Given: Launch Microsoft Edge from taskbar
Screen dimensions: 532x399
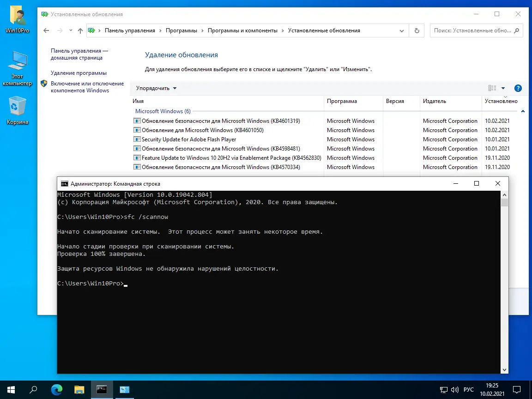Looking at the screenshot, I should (x=56, y=389).
